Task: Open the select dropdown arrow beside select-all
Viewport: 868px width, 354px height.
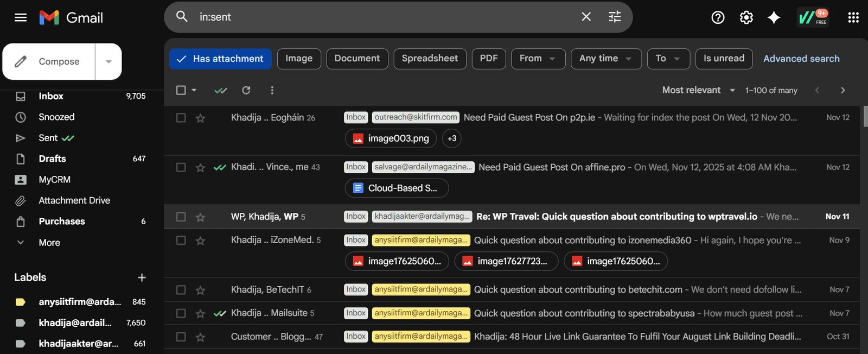Action: coord(194,90)
